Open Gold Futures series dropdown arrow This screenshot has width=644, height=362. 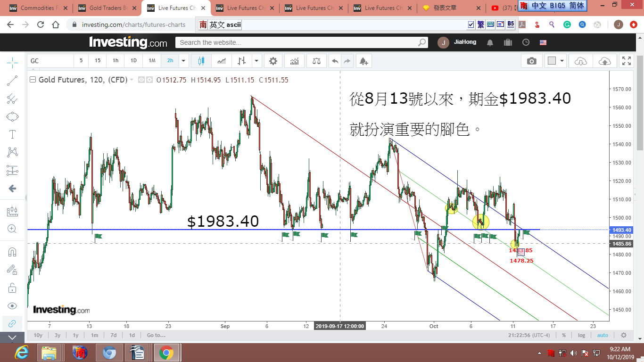tap(132, 80)
